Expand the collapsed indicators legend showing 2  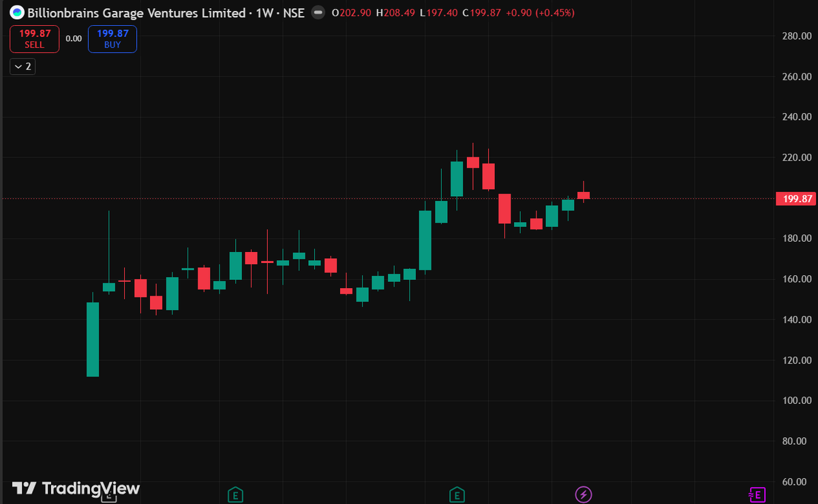click(x=22, y=66)
